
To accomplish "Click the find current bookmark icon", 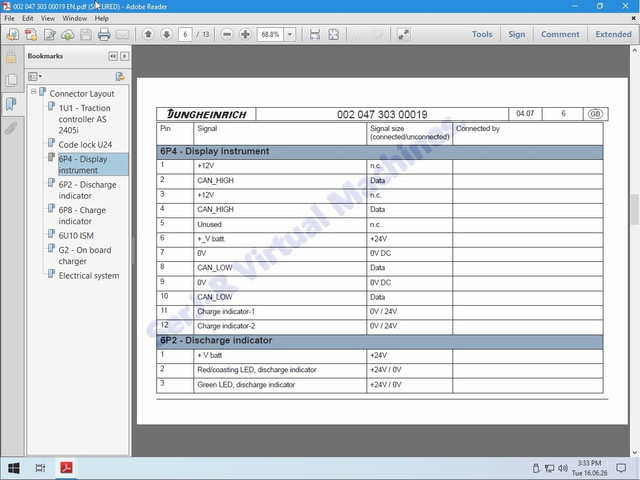I will pyautogui.click(x=120, y=76).
